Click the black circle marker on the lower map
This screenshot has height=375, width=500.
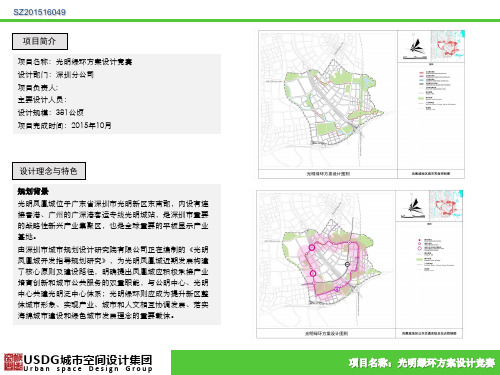coord(347,264)
